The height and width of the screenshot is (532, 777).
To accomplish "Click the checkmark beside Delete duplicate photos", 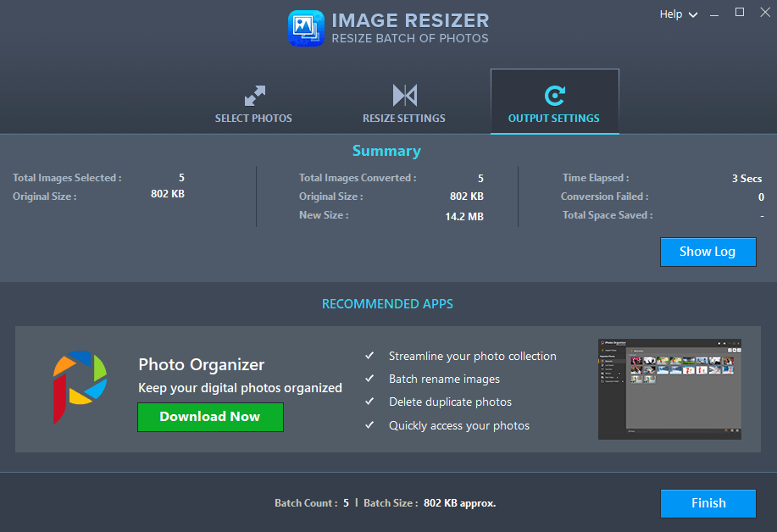I will click(x=369, y=402).
